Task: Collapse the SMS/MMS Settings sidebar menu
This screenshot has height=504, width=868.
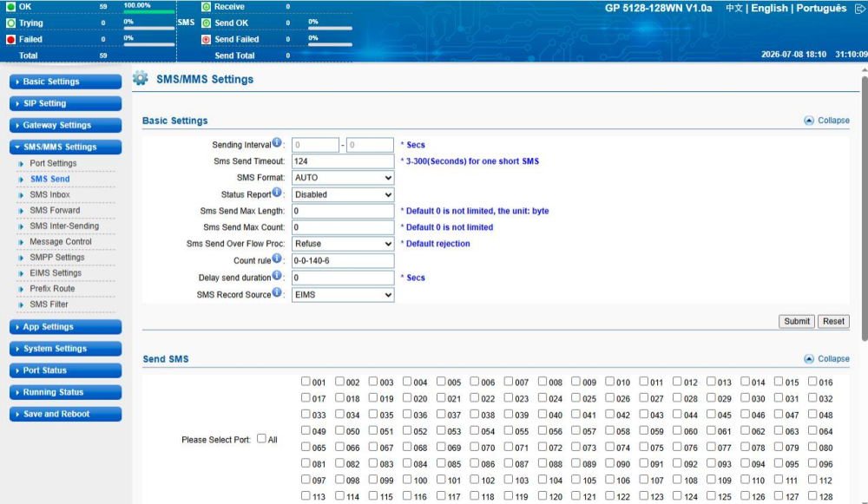Action: 65,147
